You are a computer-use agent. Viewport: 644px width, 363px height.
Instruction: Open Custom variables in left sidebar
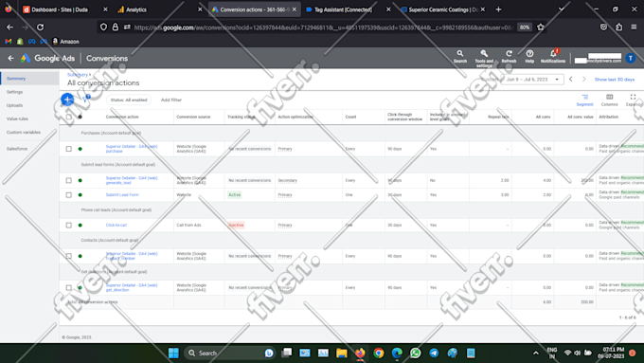tap(24, 133)
